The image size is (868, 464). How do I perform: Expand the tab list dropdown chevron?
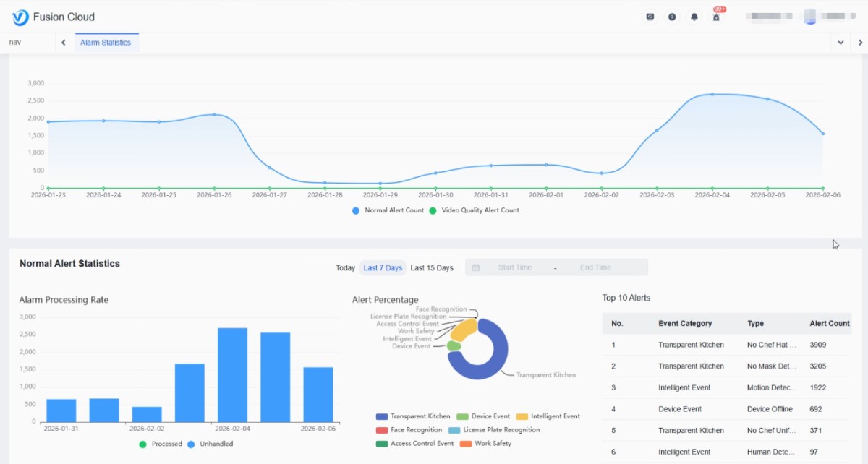[841, 43]
